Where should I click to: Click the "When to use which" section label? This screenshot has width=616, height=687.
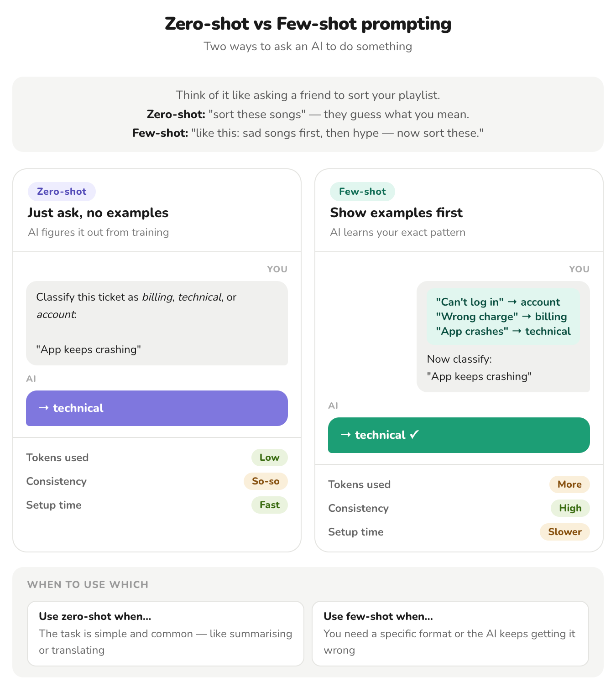tap(88, 585)
